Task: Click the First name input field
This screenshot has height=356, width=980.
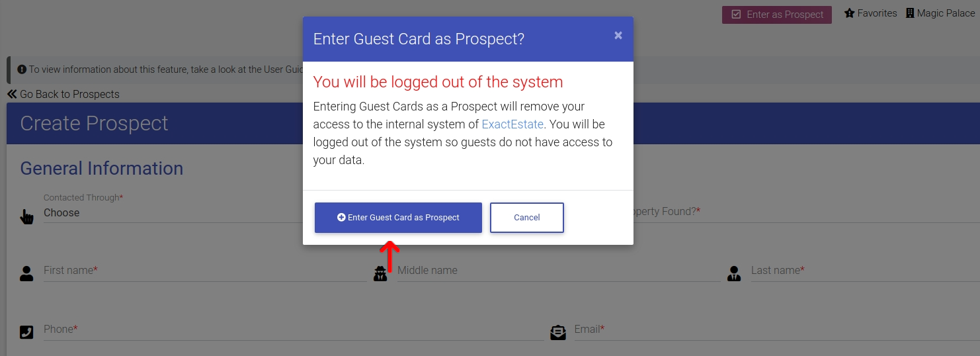Action: pos(205,271)
